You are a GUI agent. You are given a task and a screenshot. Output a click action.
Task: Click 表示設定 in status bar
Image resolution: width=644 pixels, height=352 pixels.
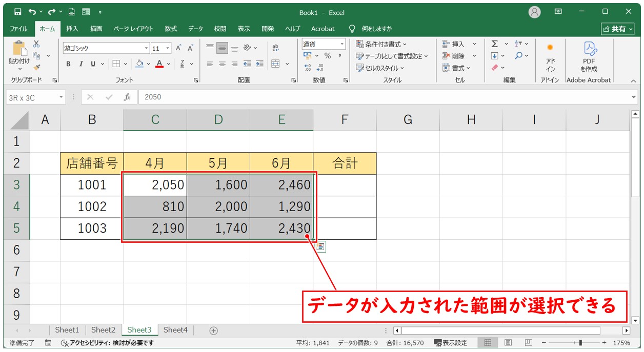pyautogui.click(x=451, y=343)
